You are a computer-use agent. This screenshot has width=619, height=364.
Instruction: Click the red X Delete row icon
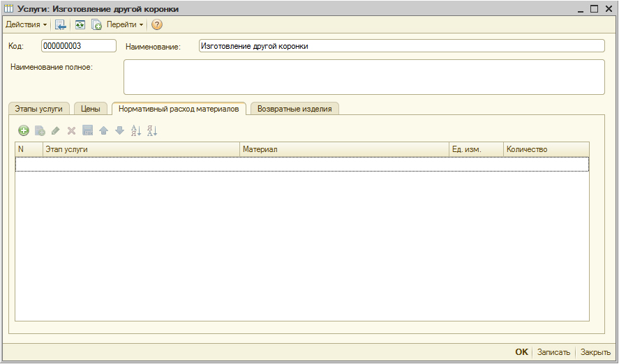71,130
